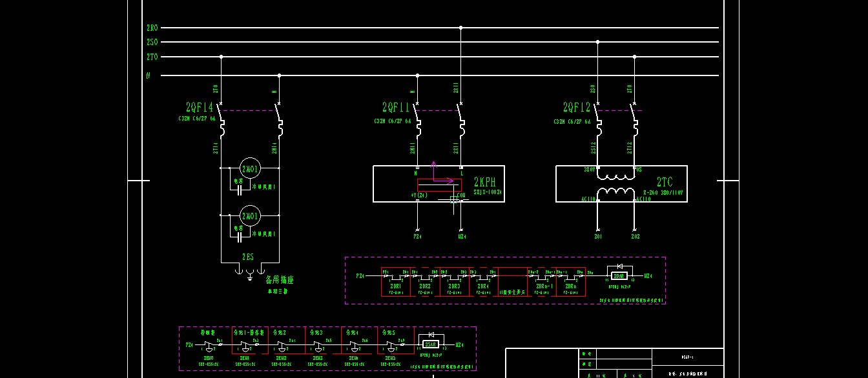Click the 2S0 bus line label
This screenshot has height=378, width=868.
(152, 42)
